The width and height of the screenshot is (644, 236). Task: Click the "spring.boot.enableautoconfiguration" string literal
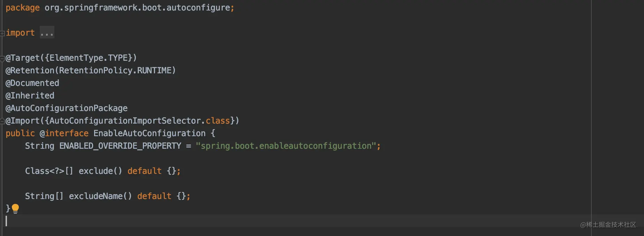click(x=286, y=146)
